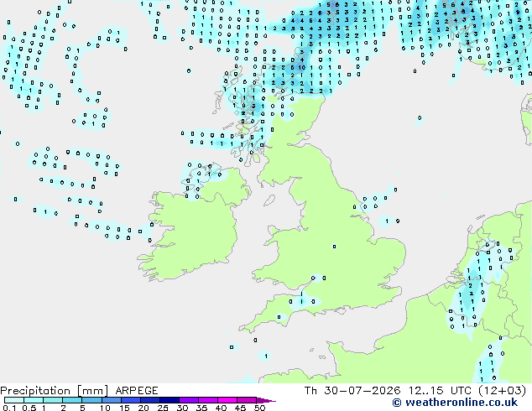This screenshot has width=532, height=411.
Task: Click the "12..15 UTC" time range
Action: tap(440, 391)
